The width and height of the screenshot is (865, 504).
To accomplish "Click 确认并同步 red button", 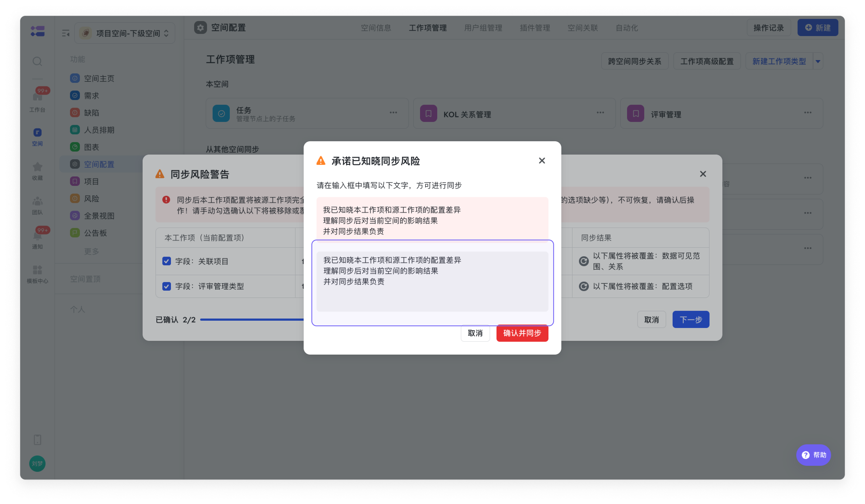I will [522, 333].
